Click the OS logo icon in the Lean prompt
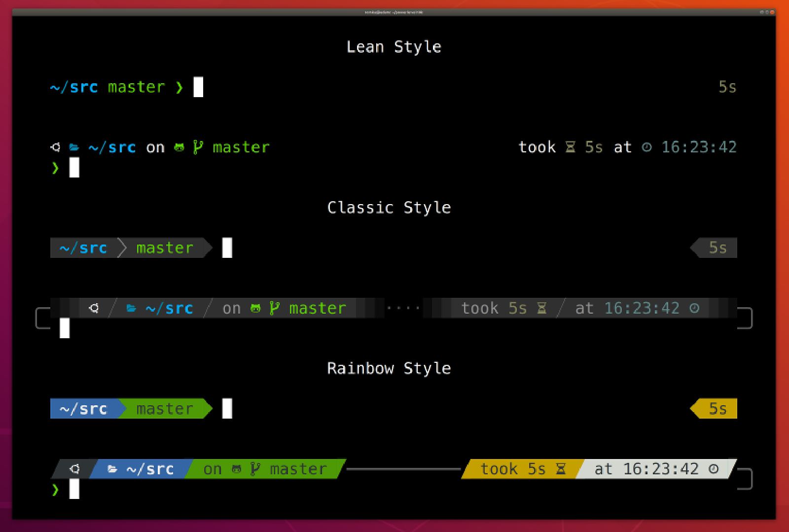The height and width of the screenshot is (532, 789). [x=55, y=147]
